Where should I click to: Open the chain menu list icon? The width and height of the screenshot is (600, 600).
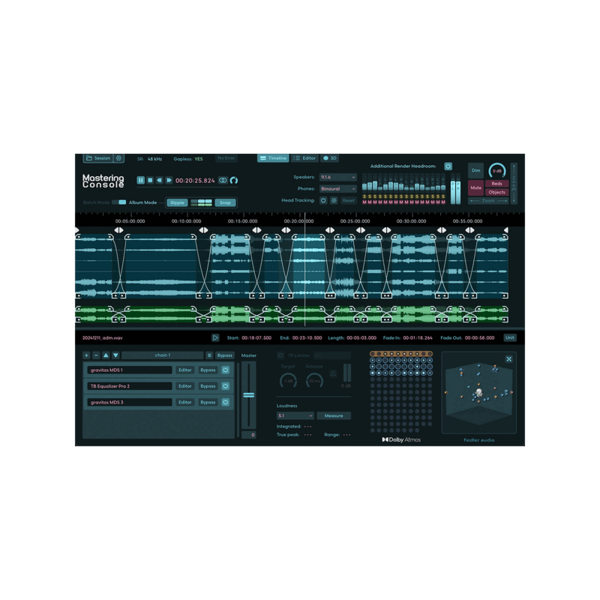coord(209,355)
